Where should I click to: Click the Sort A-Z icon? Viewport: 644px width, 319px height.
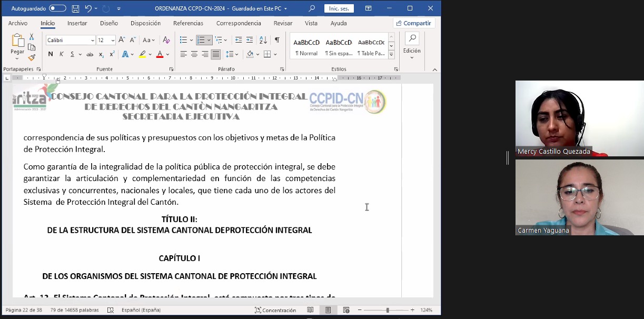click(263, 40)
